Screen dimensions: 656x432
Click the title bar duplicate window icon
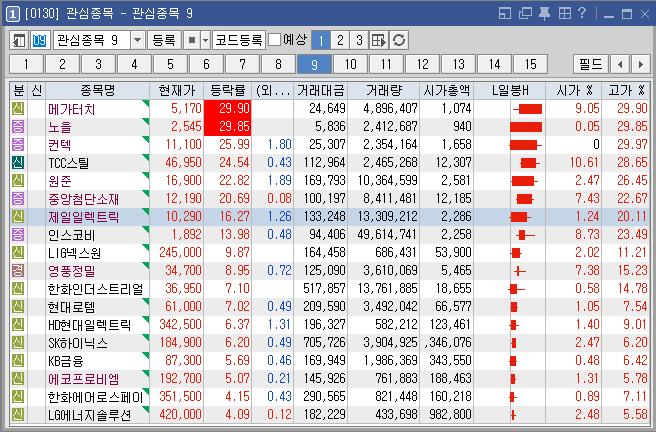click(525, 14)
